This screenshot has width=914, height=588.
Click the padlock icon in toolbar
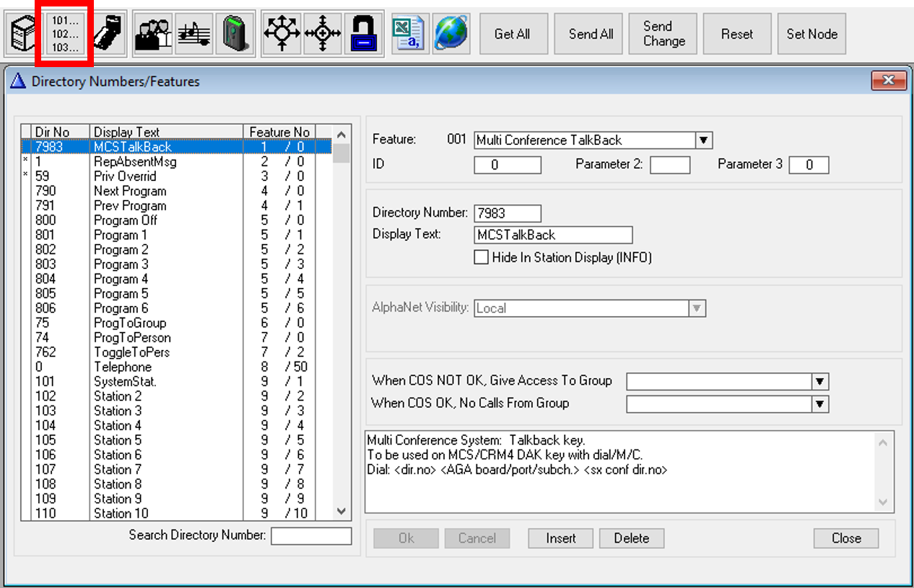click(x=364, y=34)
